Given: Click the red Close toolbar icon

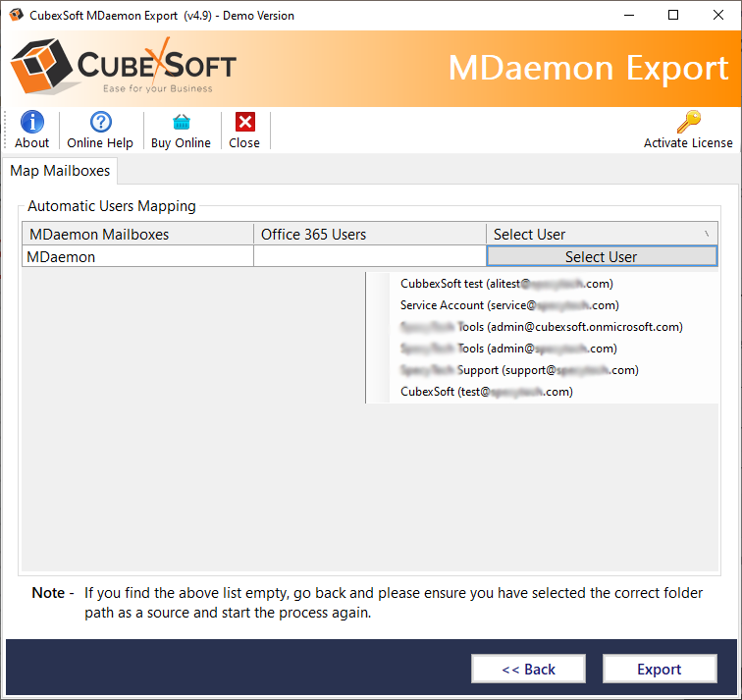Looking at the screenshot, I should (x=244, y=122).
